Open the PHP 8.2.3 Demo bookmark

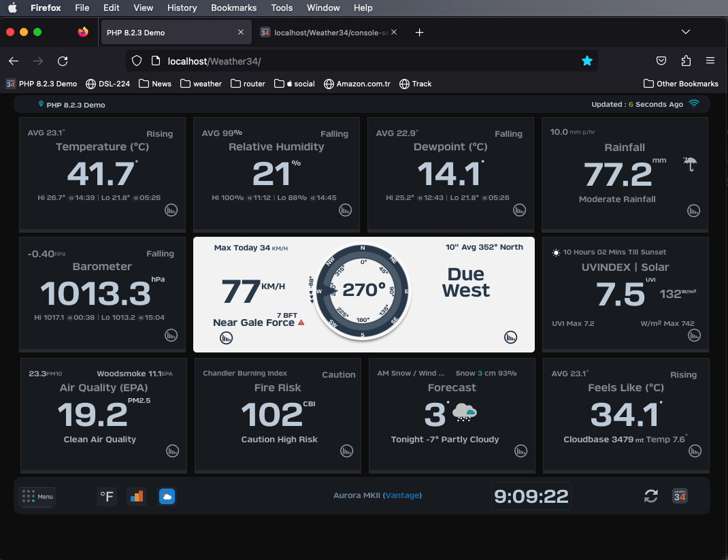point(42,84)
